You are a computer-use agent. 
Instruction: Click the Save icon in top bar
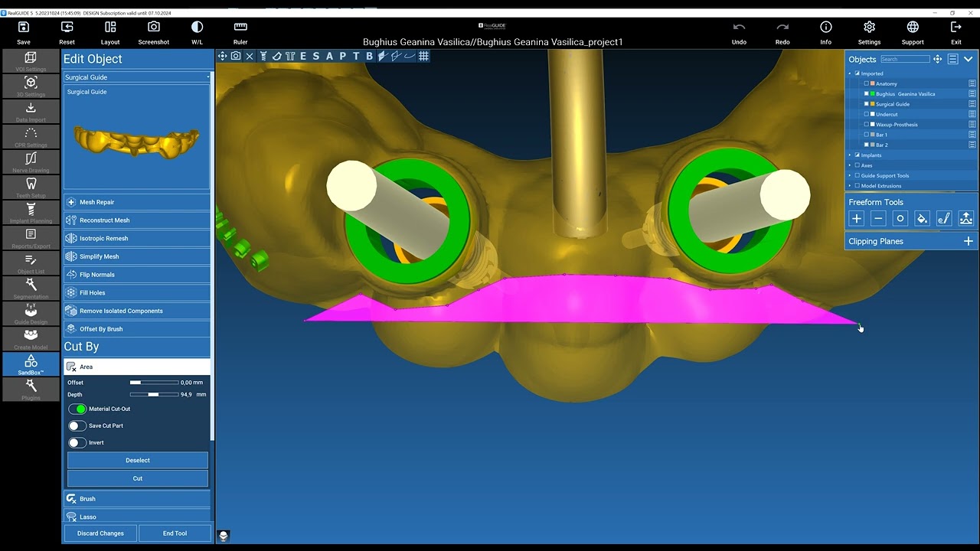point(24,28)
